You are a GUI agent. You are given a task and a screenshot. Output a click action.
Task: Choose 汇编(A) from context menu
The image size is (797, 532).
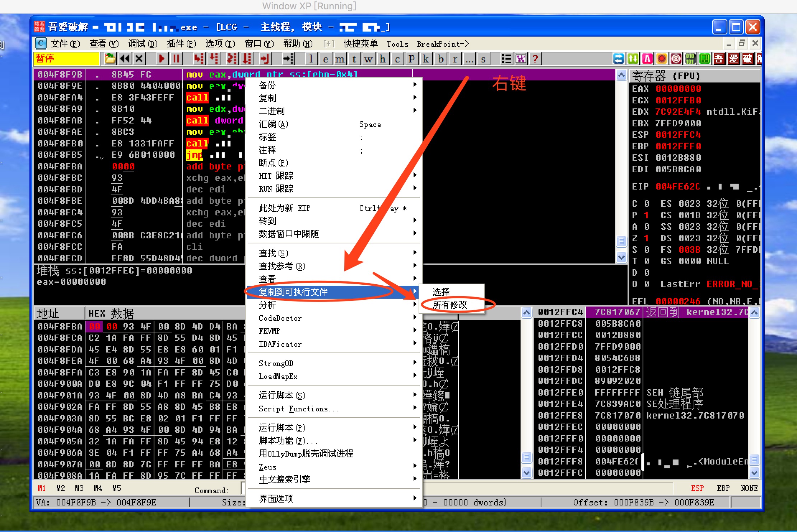[334, 124]
